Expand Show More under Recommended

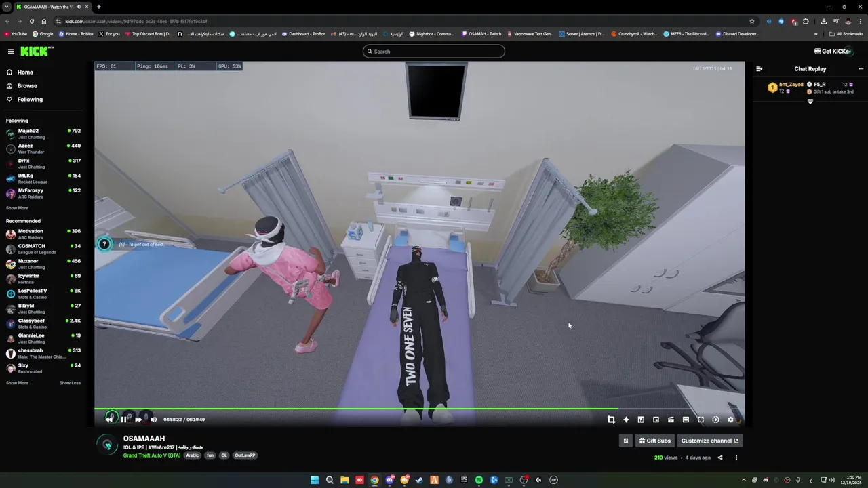pos(17,383)
